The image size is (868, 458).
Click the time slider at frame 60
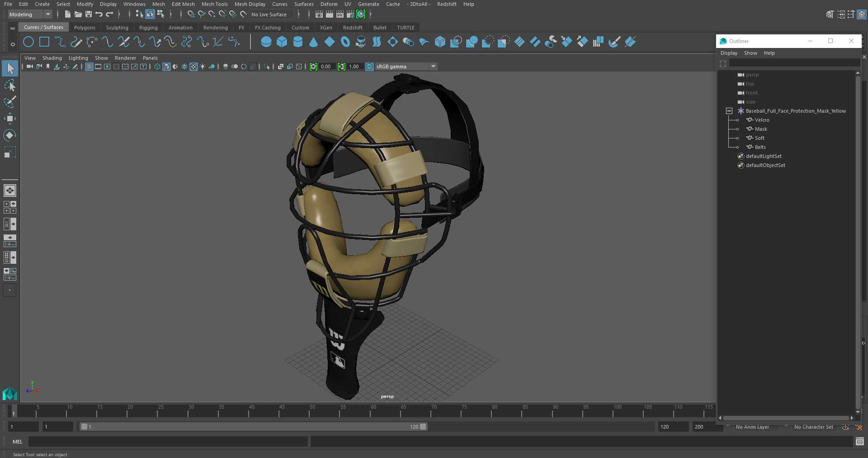pyautogui.click(x=373, y=411)
